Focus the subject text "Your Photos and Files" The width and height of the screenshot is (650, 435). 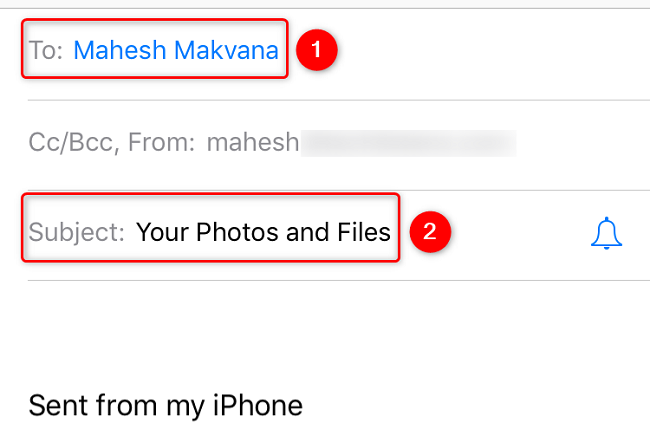click(x=263, y=233)
